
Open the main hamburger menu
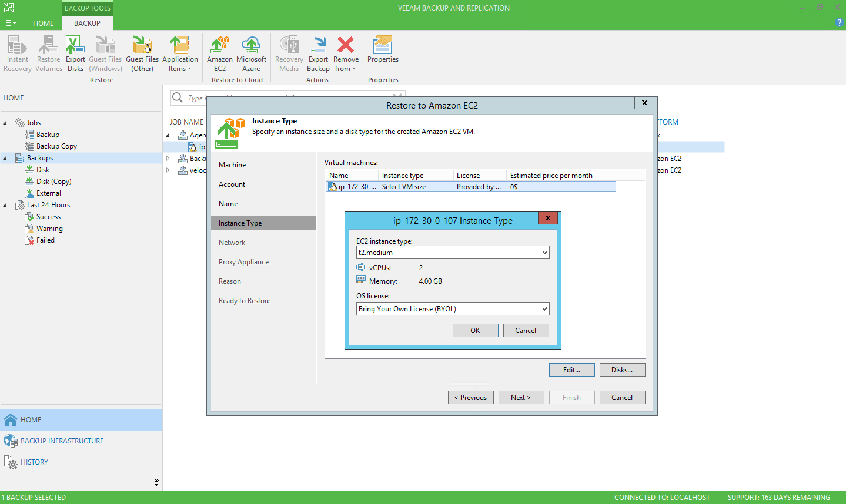coord(11,23)
